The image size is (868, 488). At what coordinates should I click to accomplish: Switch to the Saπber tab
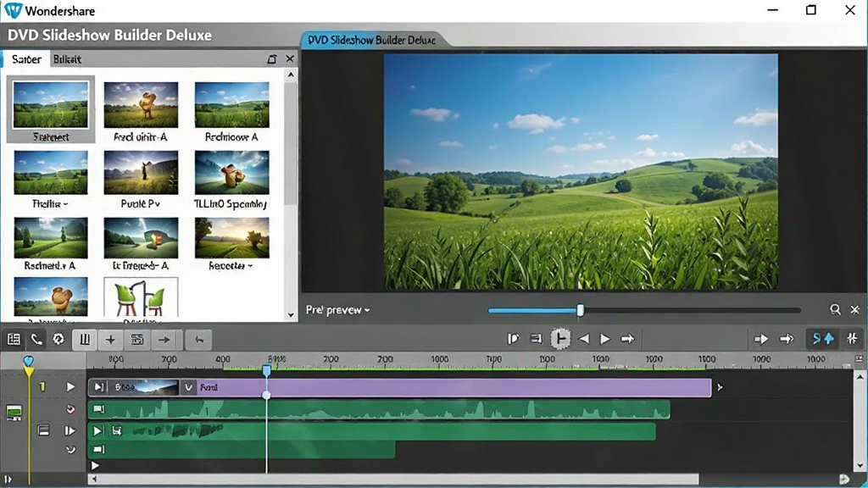click(26, 59)
